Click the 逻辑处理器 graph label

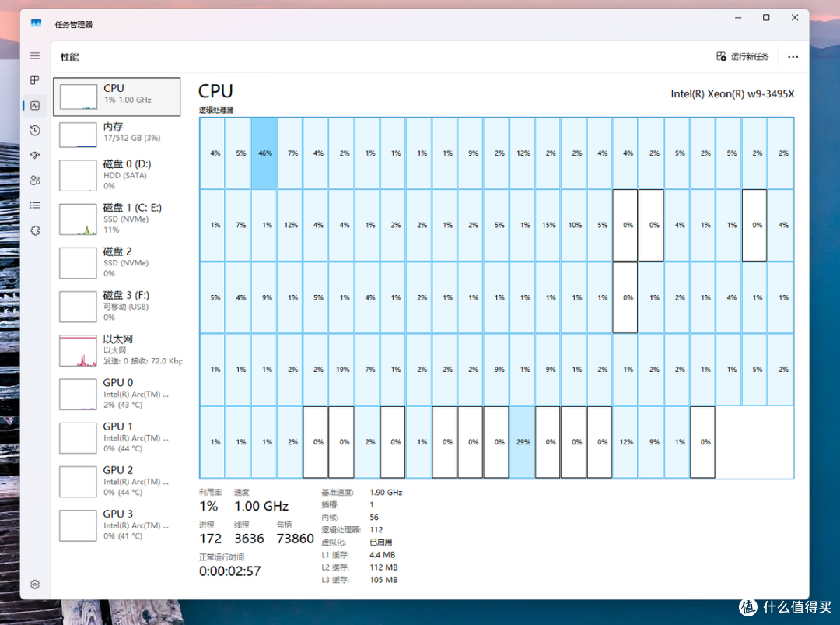[x=216, y=110]
